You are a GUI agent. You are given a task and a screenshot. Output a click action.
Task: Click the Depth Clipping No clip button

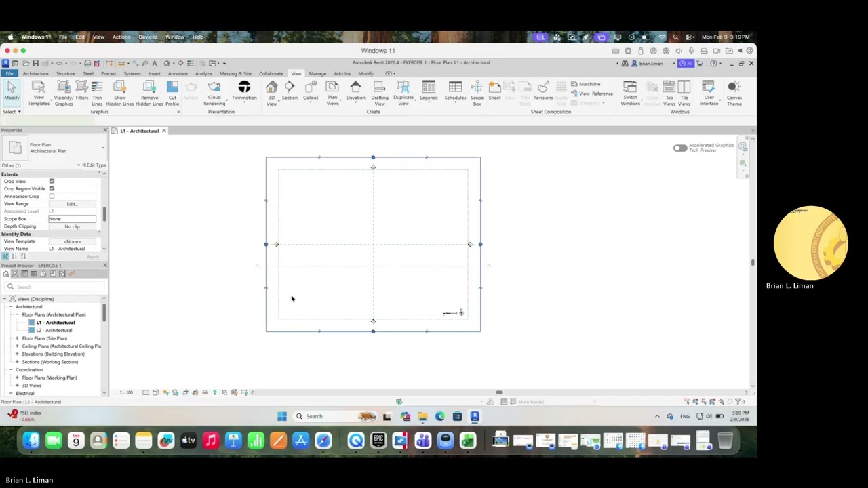tap(72, 226)
